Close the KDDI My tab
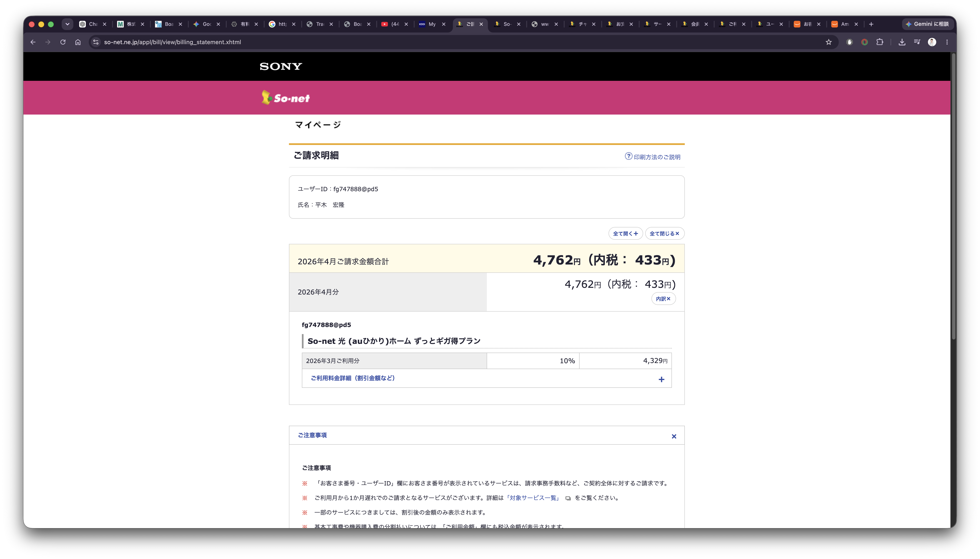The image size is (980, 559). tap(444, 24)
